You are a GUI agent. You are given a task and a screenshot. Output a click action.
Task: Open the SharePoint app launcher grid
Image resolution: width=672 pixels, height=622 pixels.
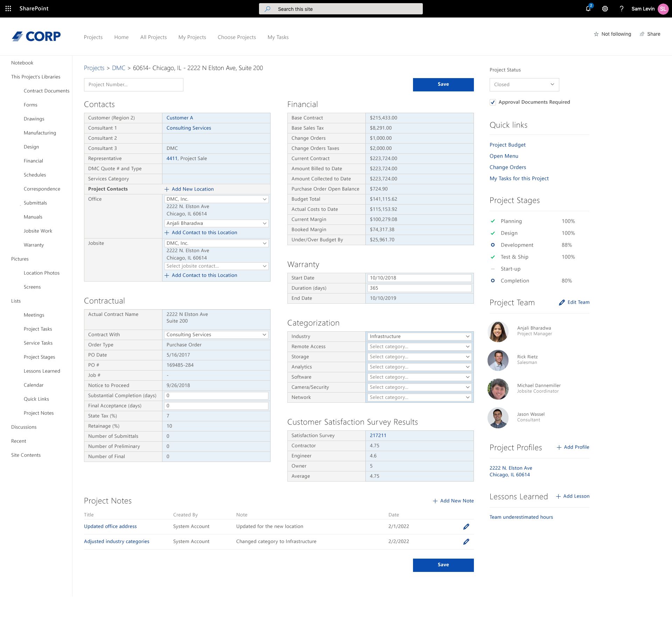8,8
